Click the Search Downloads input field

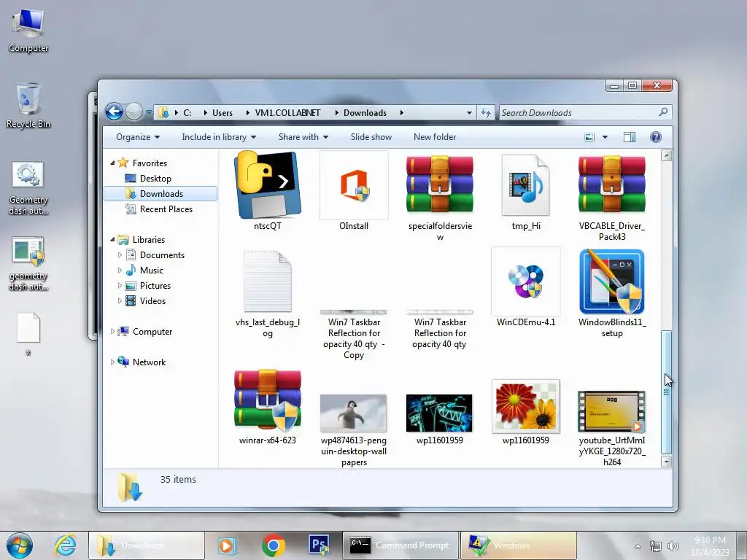point(578,113)
